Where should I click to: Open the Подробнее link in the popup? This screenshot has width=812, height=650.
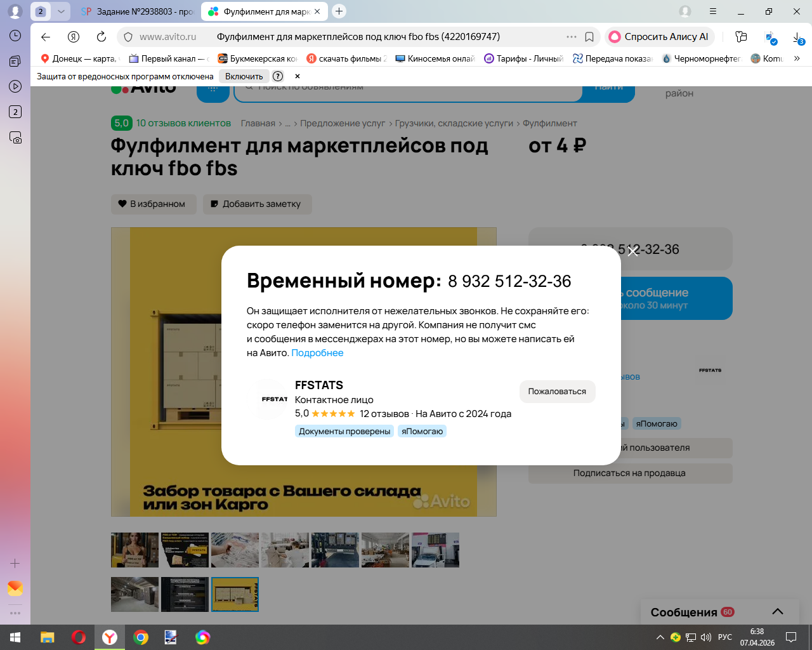tap(317, 353)
